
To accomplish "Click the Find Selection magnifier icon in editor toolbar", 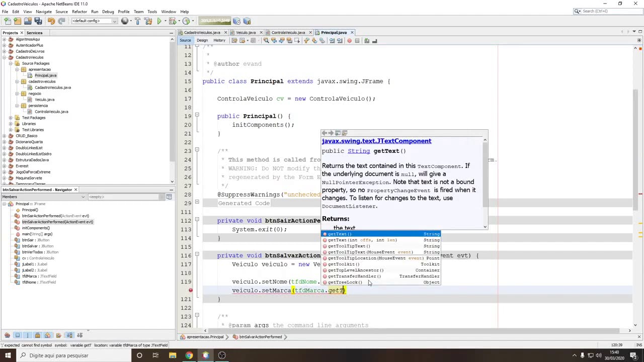I will tap(266, 41).
